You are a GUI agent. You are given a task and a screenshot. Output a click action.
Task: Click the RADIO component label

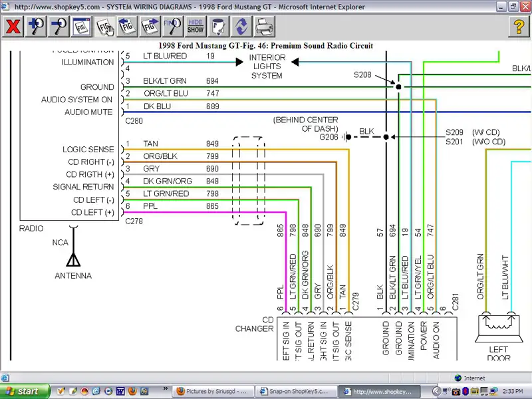click(x=31, y=228)
